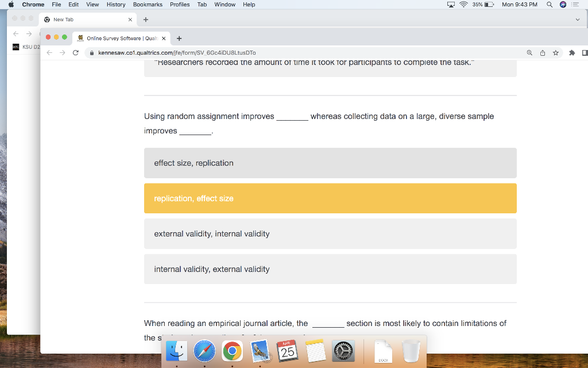Go back using the browser back arrow
This screenshot has height=368, width=588.
pos(49,52)
